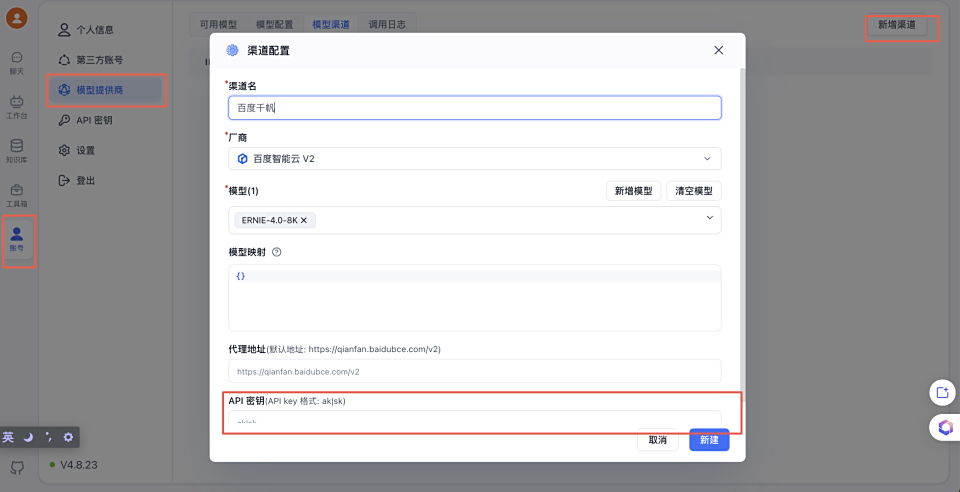Click 新建 to create the channel

click(710, 440)
